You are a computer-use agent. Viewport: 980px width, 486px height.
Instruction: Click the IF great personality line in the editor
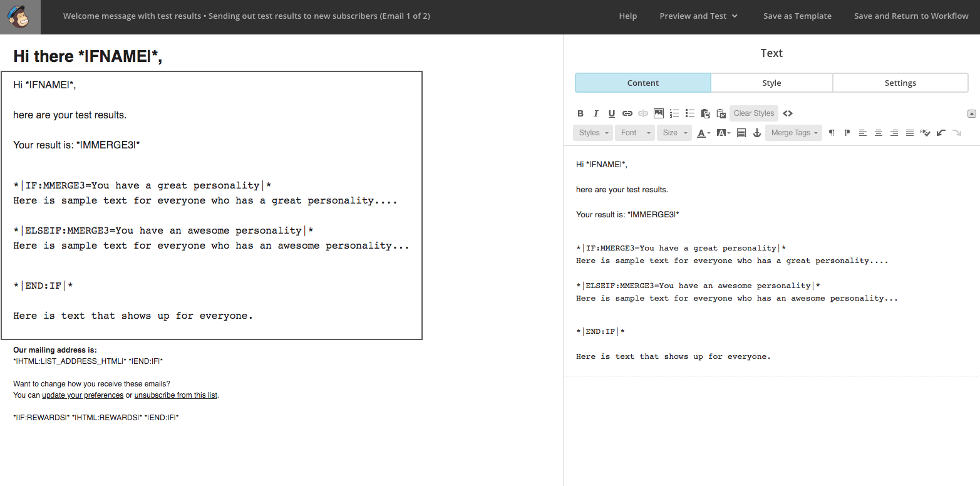(681, 248)
